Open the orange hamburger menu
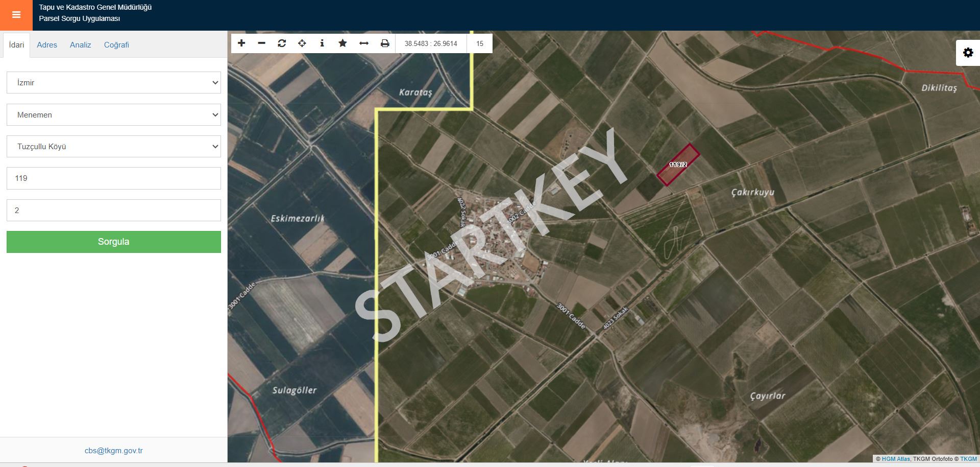This screenshot has width=980, height=467. click(x=16, y=15)
